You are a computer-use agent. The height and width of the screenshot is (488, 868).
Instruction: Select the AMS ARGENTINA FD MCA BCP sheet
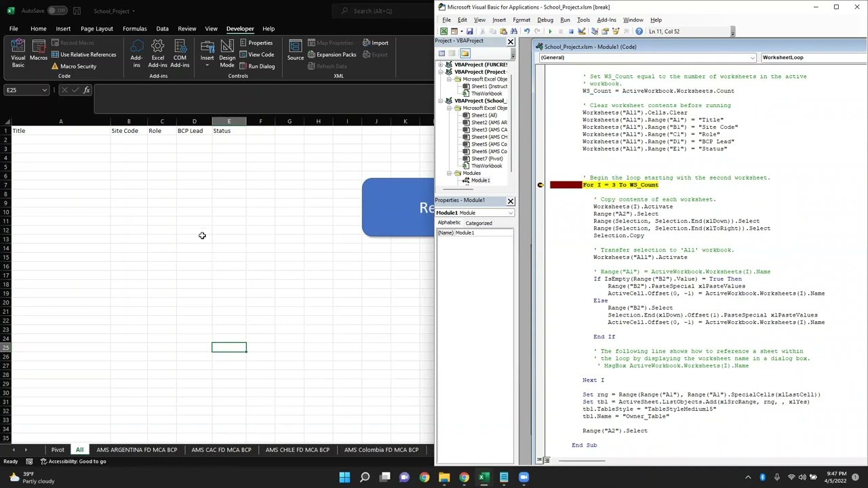point(136,449)
